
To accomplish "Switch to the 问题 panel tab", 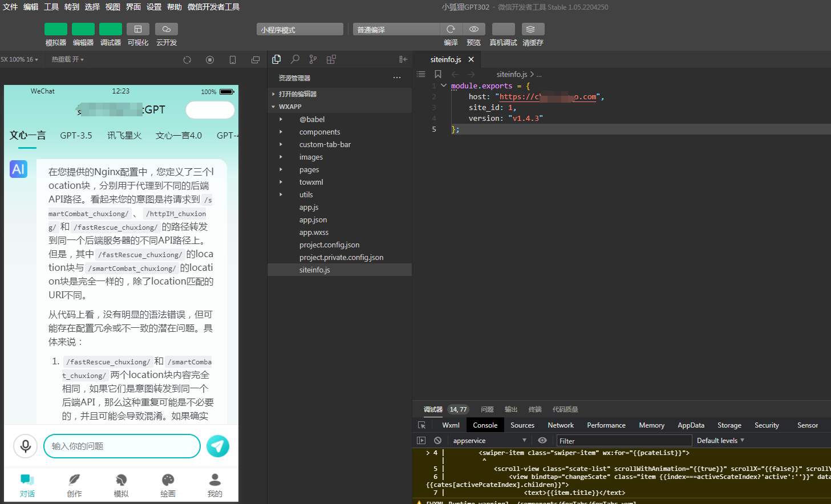I will 487,409.
